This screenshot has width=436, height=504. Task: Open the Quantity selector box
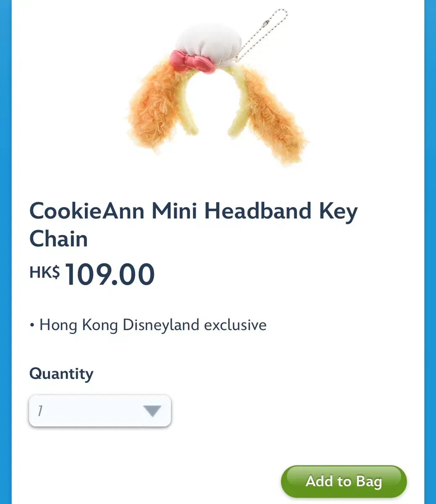coord(100,411)
